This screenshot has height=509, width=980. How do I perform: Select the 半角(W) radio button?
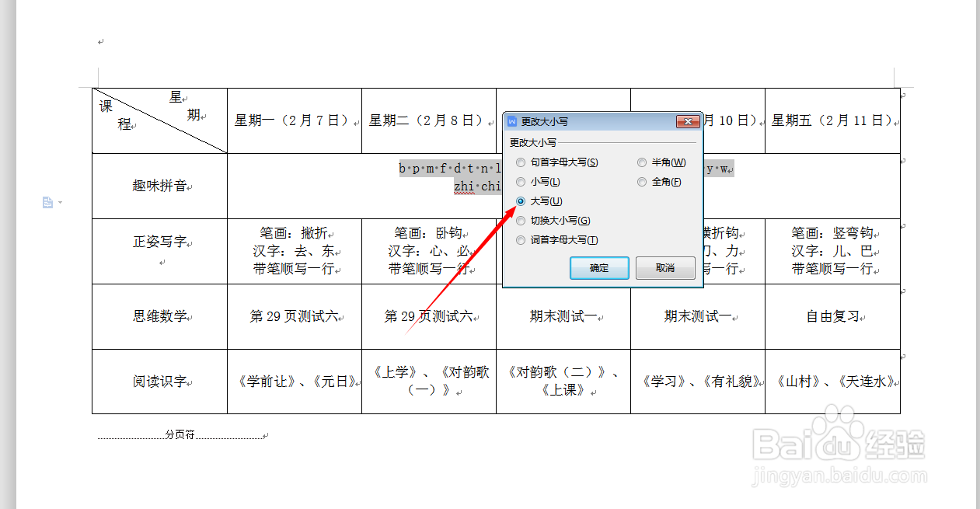pyautogui.click(x=642, y=162)
